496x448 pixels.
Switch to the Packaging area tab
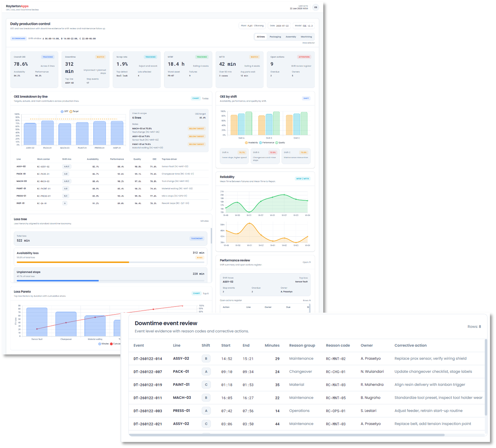(x=275, y=37)
